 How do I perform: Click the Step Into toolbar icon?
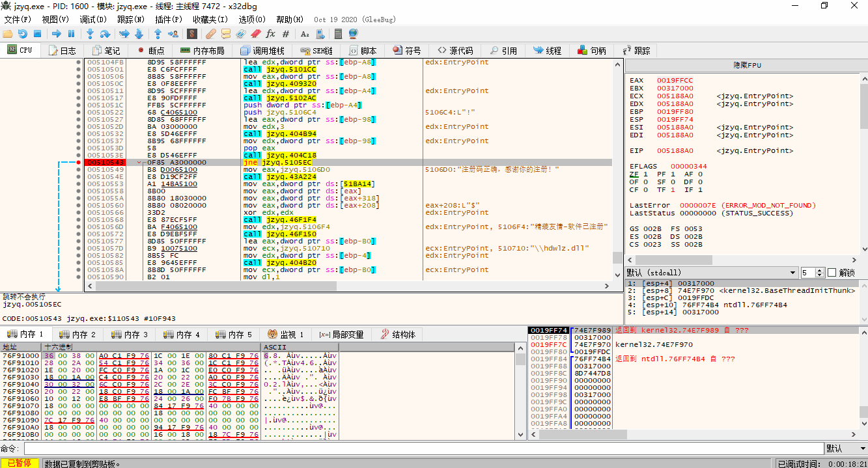pyautogui.click(x=90, y=33)
